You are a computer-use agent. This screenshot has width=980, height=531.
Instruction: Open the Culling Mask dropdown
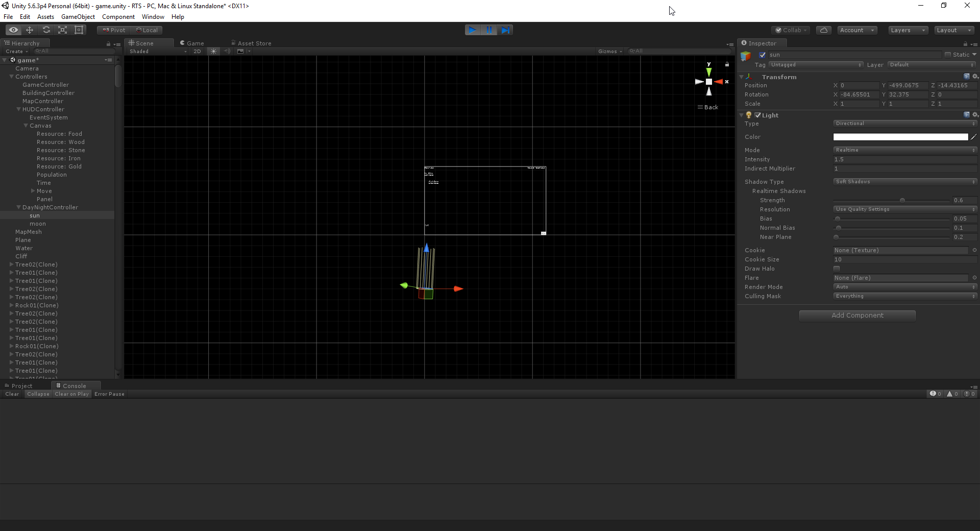tap(905, 296)
